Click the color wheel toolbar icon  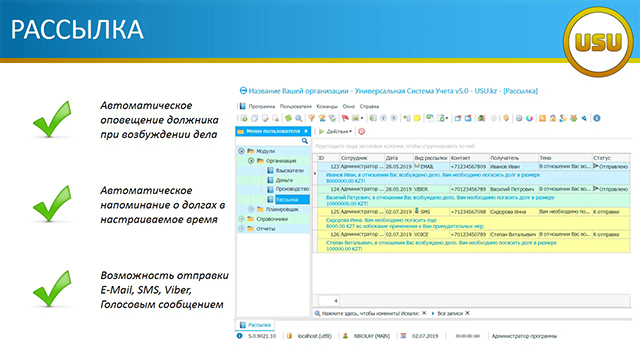529,118
